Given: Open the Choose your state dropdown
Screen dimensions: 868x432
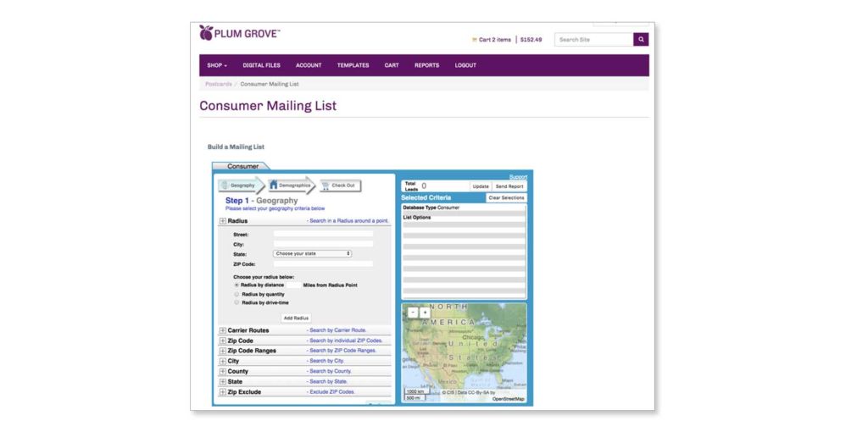Looking at the screenshot, I should tap(313, 253).
